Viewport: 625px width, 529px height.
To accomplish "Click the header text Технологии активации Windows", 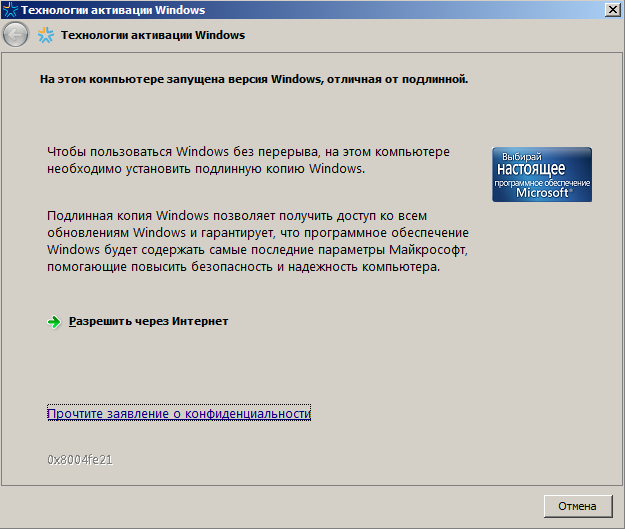I will 153,35.
